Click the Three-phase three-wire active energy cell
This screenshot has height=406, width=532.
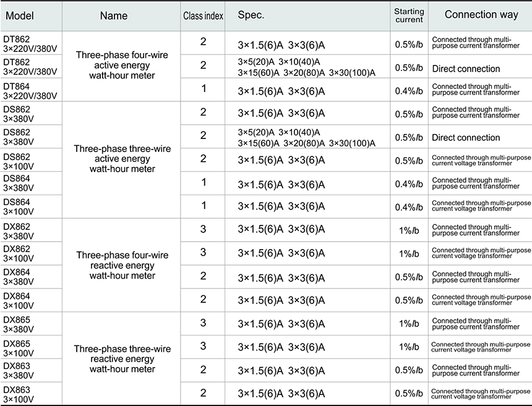tap(122, 159)
